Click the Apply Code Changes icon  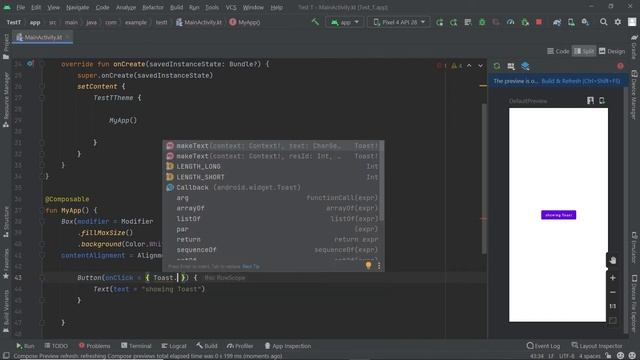468,22
